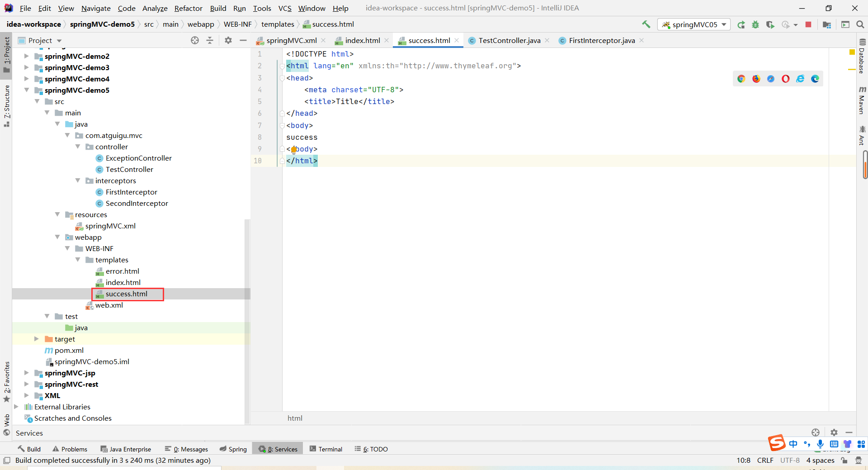Toggle file read-only lock icon
The height and width of the screenshot is (470, 868).
[844, 461]
